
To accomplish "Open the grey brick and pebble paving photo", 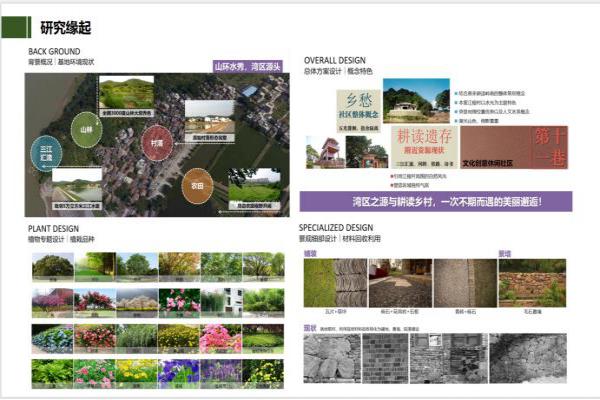I will click(x=465, y=283).
